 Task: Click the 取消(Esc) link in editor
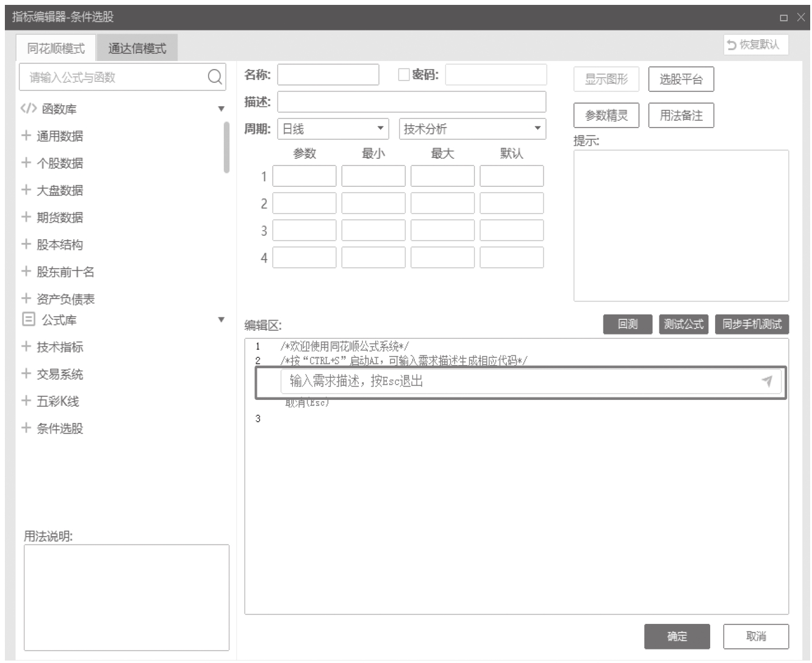pyautogui.click(x=307, y=402)
